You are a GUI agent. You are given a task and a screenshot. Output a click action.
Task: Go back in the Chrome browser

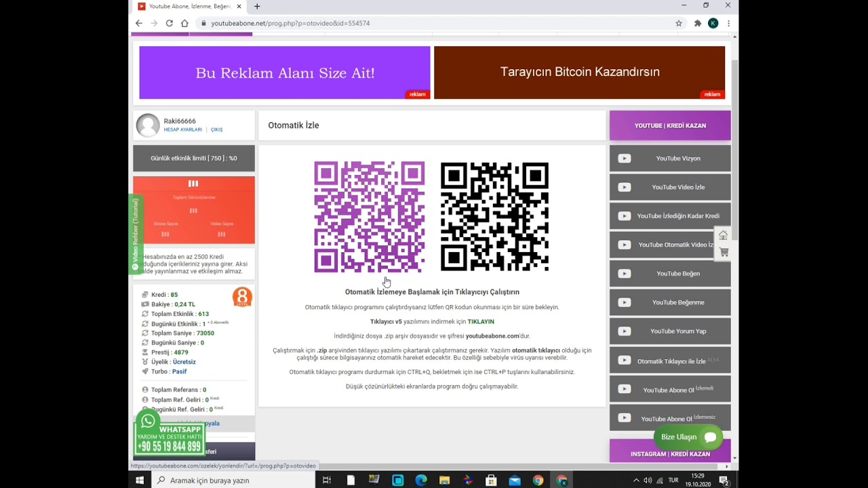coord(139,23)
